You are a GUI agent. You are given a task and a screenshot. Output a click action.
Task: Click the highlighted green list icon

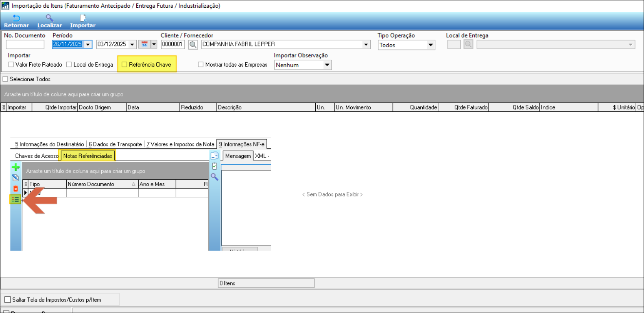point(15,199)
